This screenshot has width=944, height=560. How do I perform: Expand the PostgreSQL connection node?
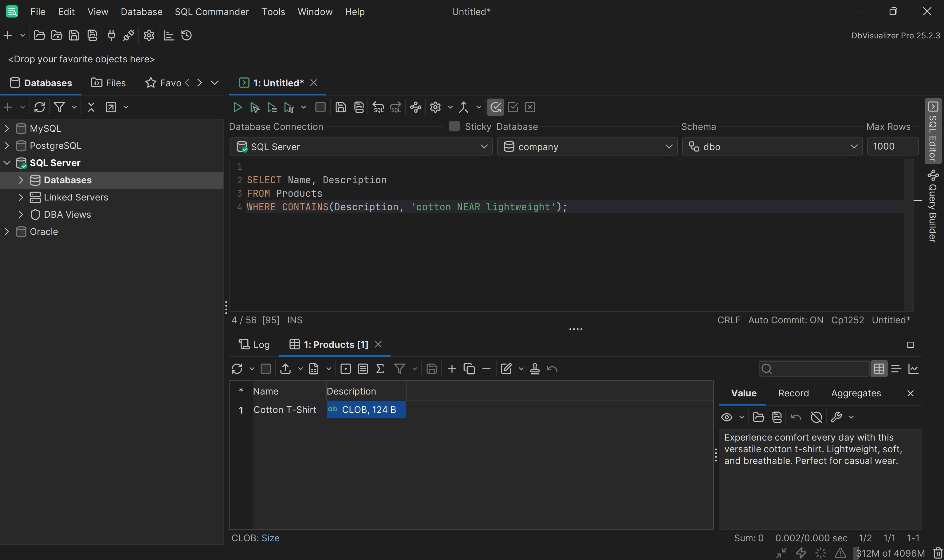(x=7, y=146)
